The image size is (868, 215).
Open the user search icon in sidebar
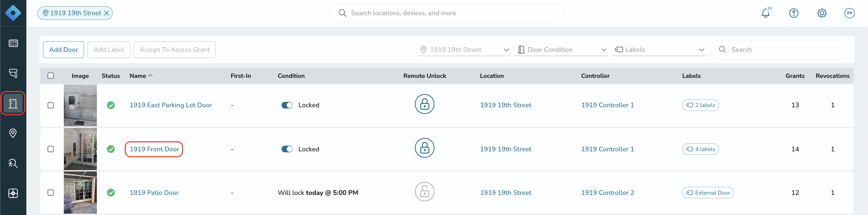click(13, 163)
